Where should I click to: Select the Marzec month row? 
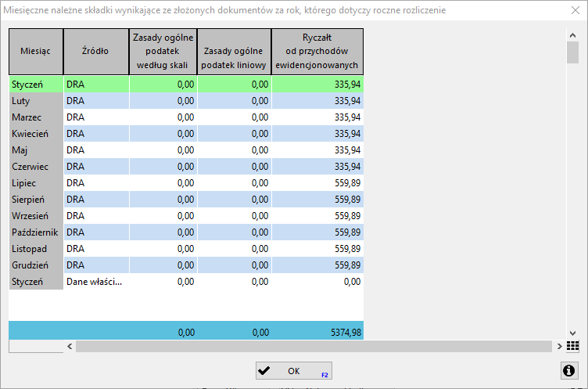point(186,117)
